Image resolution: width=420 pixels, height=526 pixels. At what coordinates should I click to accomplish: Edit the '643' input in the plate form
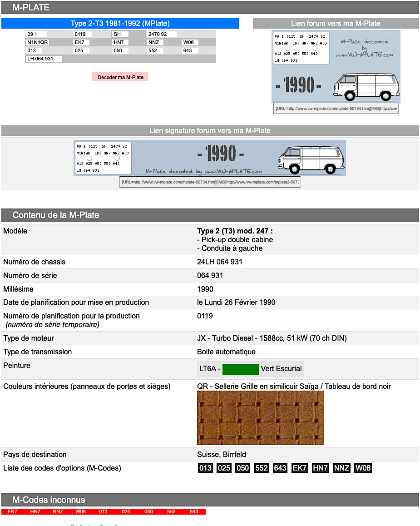190,51
